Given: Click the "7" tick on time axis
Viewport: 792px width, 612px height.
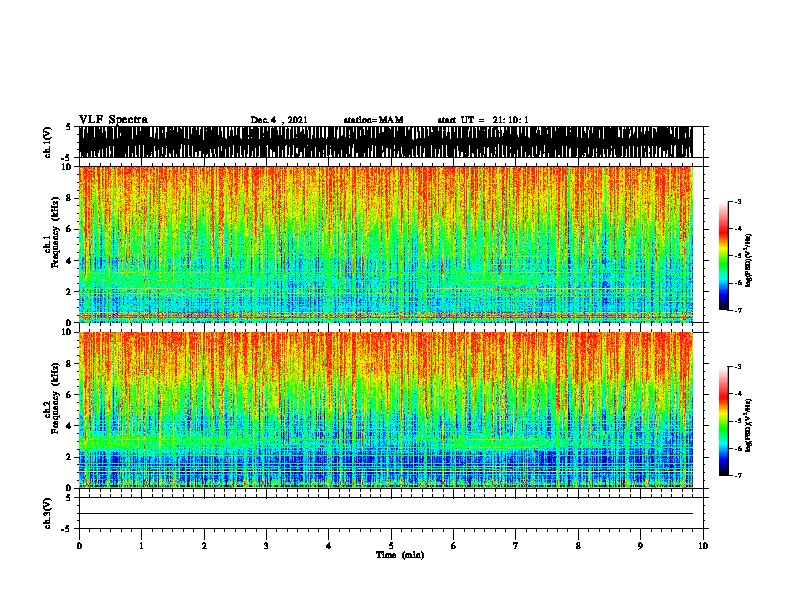Looking at the screenshot, I should 516,545.
